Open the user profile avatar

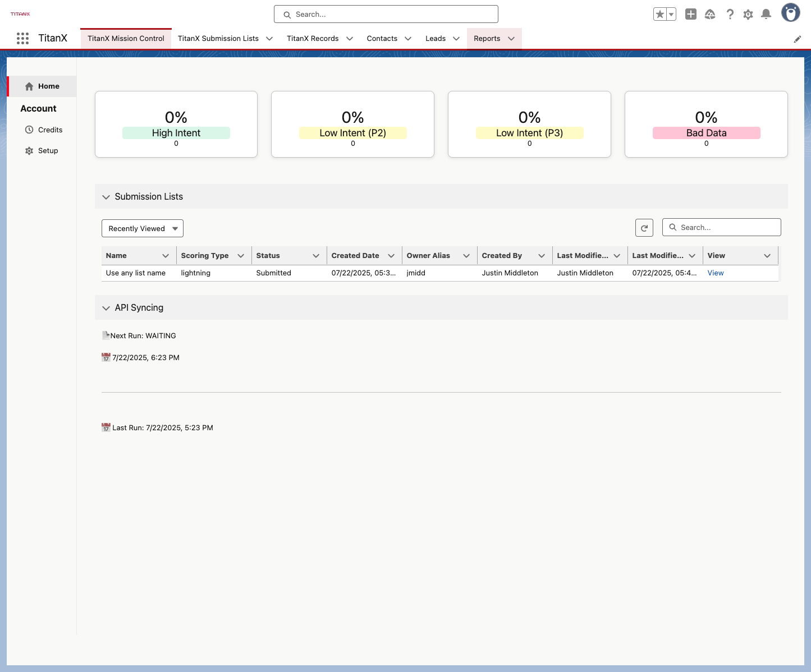coord(791,13)
